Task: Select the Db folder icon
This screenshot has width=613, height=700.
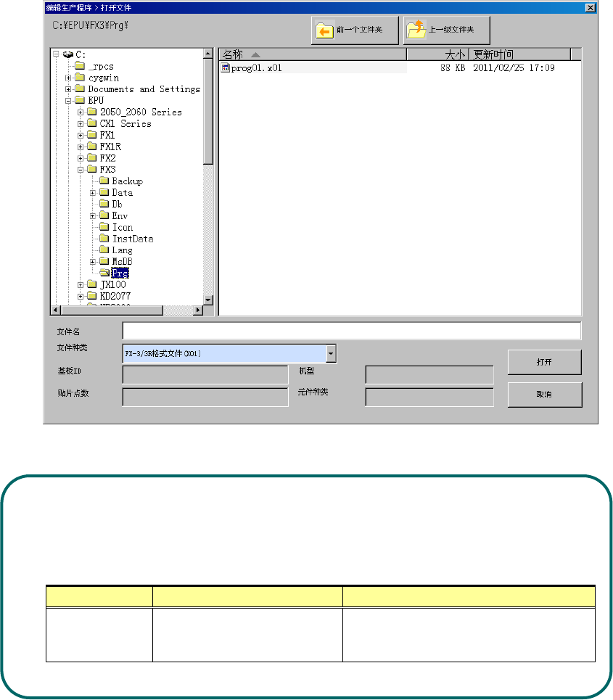Action: [x=104, y=204]
